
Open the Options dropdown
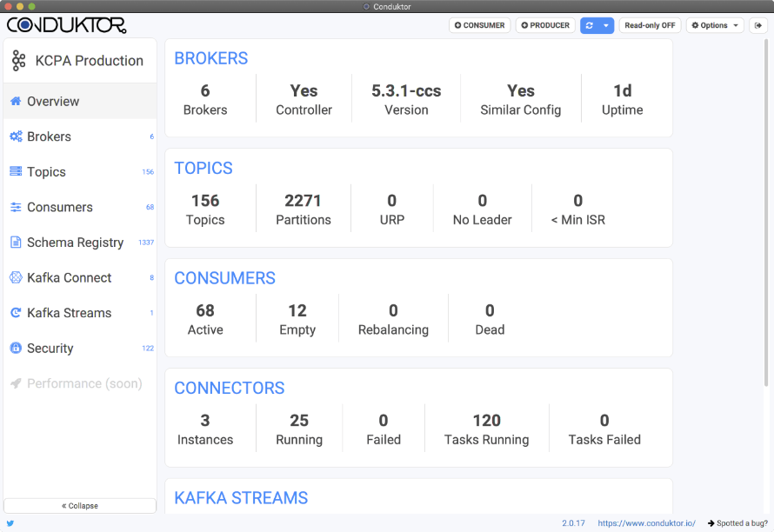coord(714,25)
